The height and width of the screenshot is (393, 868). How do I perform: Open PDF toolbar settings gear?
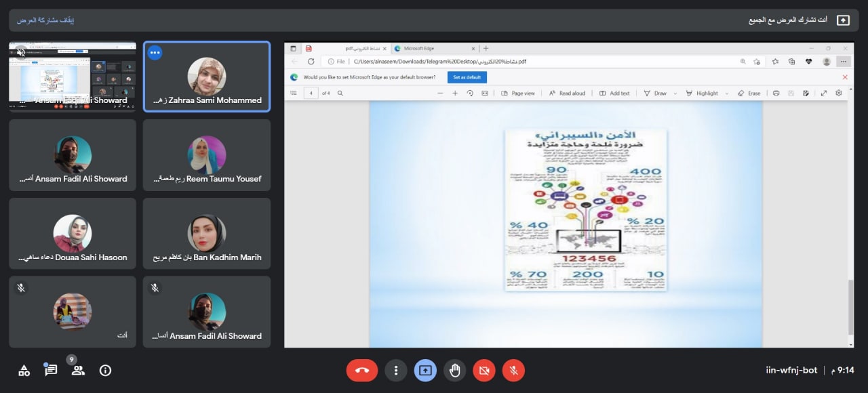[x=839, y=93]
